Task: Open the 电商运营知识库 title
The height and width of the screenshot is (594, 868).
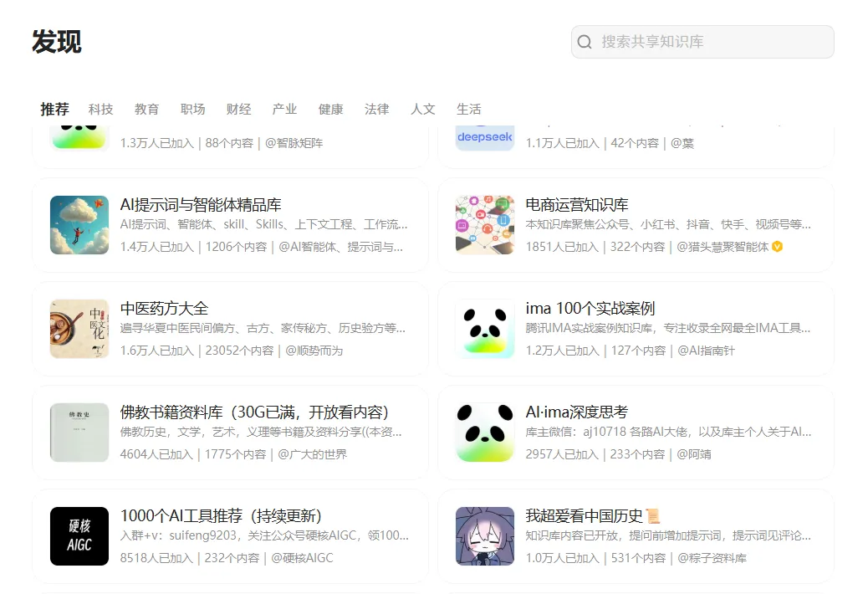Action: click(577, 205)
